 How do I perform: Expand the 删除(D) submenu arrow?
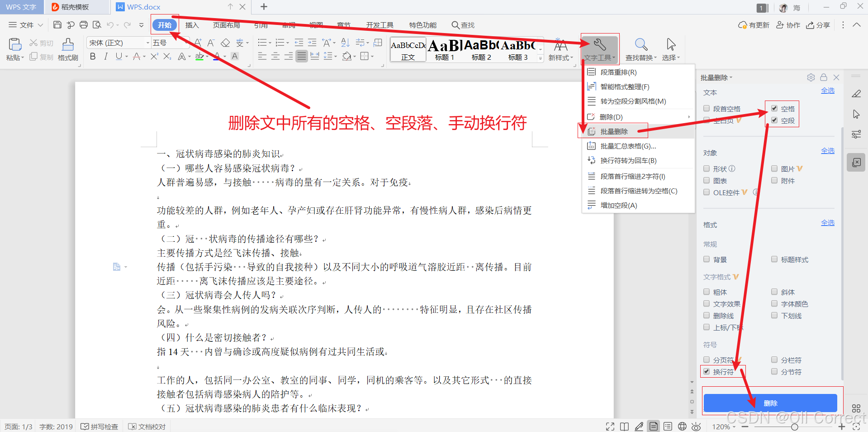pyautogui.click(x=689, y=117)
